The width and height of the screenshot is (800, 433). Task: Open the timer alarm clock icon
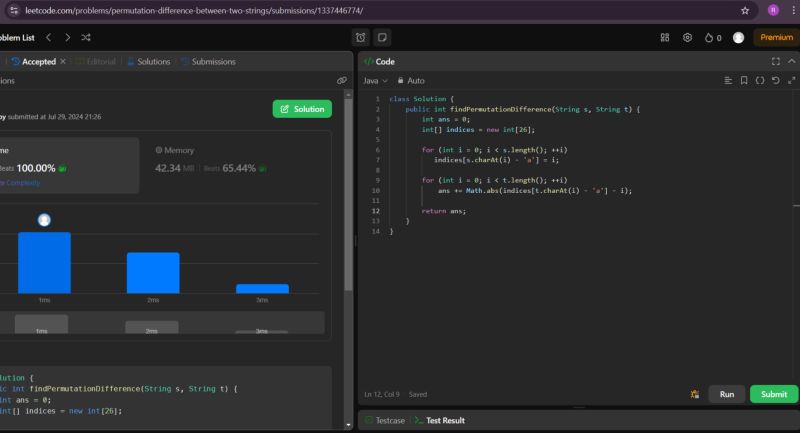pyautogui.click(x=361, y=37)
